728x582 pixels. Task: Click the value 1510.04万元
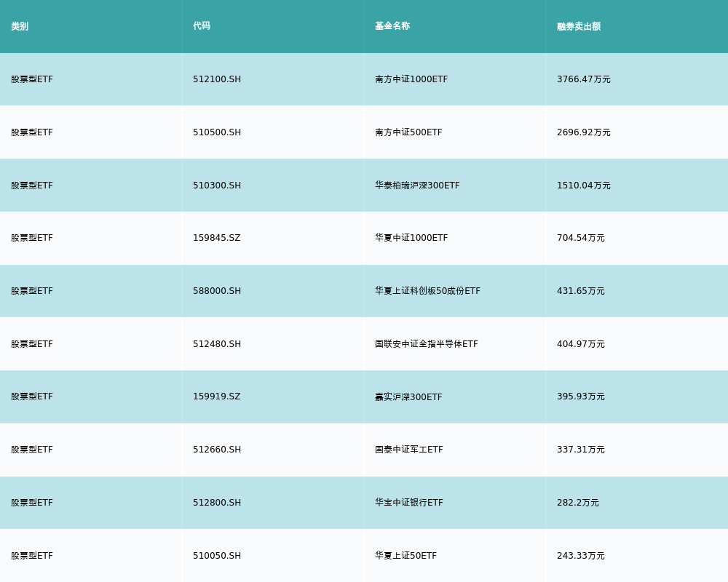pos(584,186)
